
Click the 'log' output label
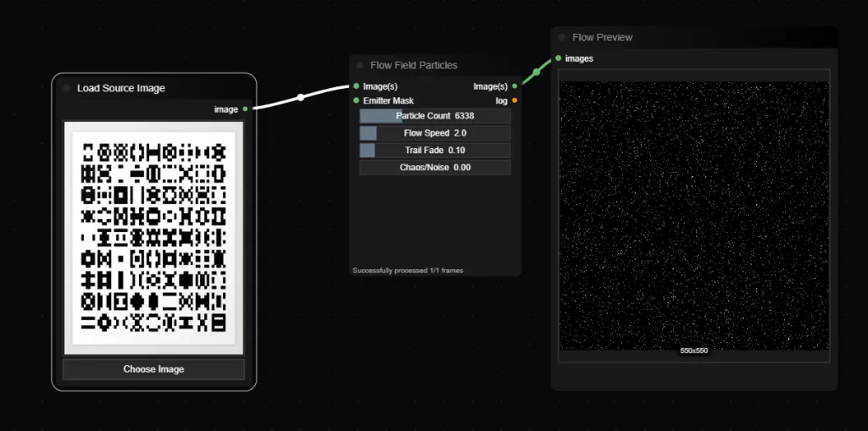(x=502, y=101)
